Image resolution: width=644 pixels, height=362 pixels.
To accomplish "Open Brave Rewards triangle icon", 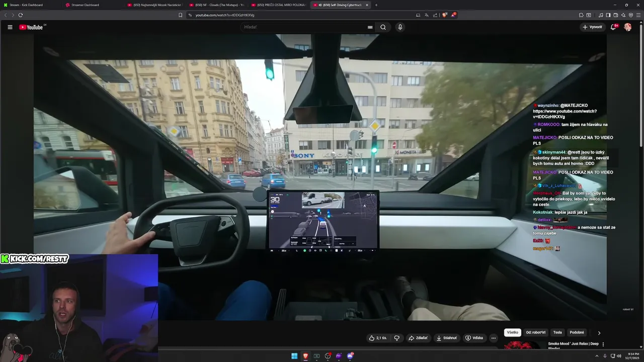I will pos(453,15).
